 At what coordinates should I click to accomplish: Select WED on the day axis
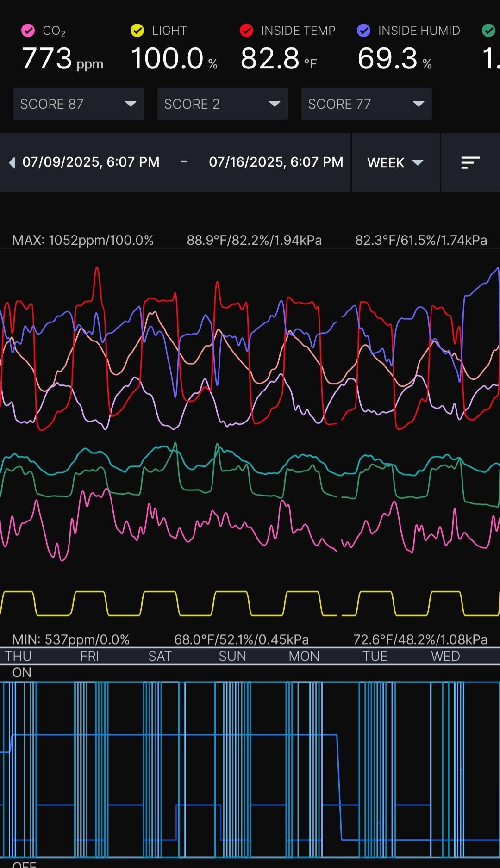(445, 656)
